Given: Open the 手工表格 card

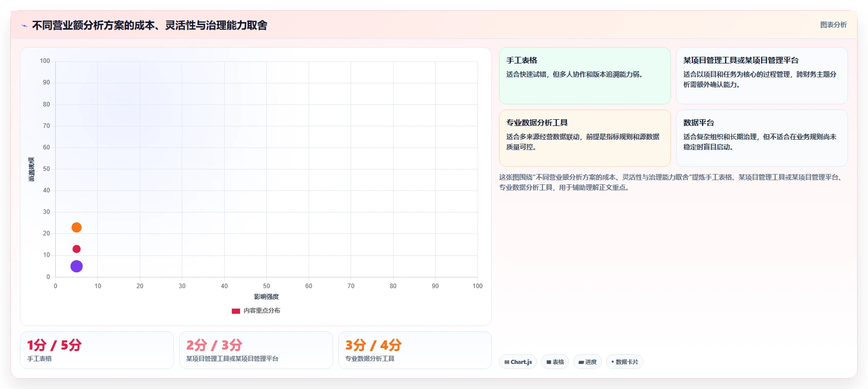Looking at the screenshot, I should point(584,76).
